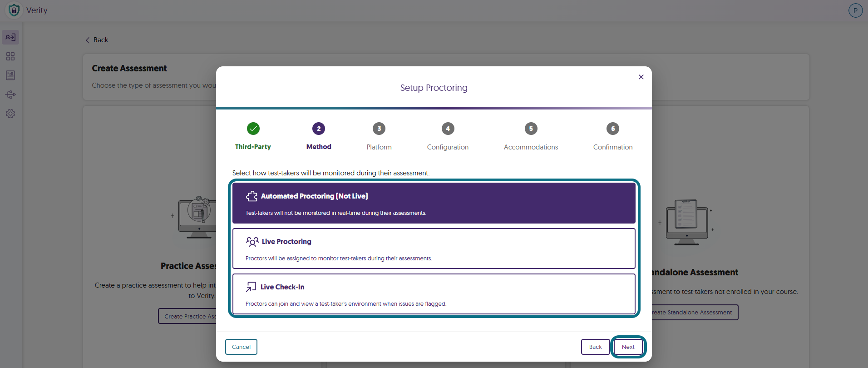Close the Setup Proctoring dialog
The height and width of the screenshot is (368, 868).
coord(641,77)
